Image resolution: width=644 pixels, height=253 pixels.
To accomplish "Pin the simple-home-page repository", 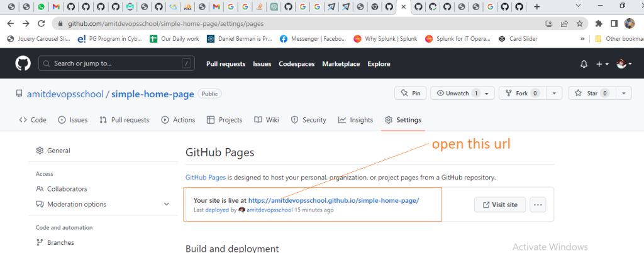I will pos(410,93).
